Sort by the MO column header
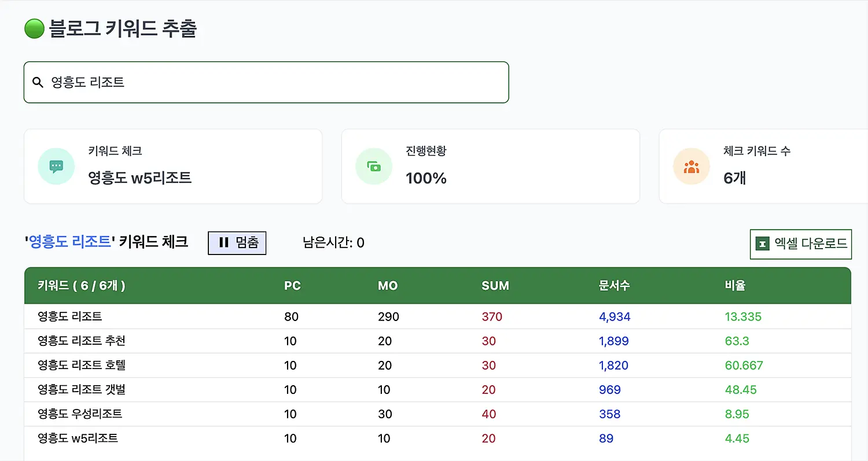The image size is (868, 461). pos(387,286)
